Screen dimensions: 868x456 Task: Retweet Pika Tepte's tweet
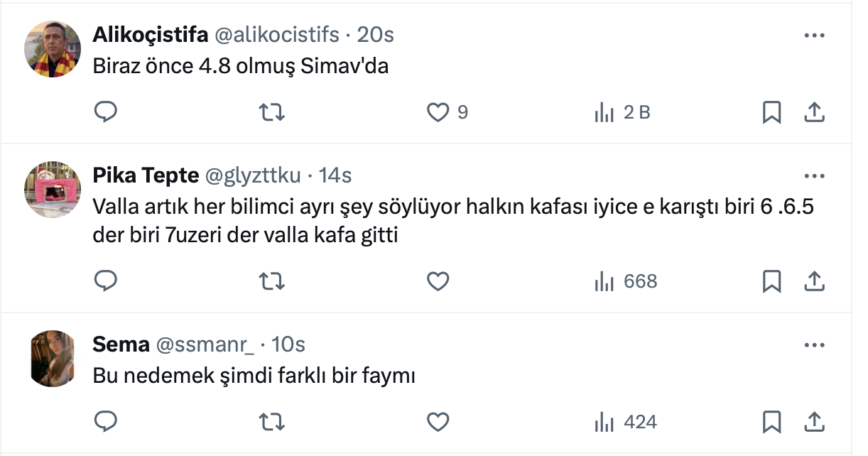tap(272, 281)
